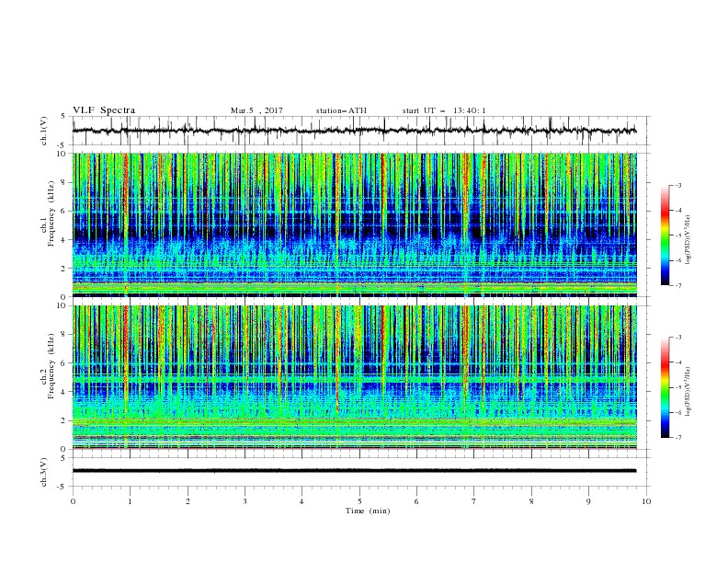Click the time axis tick label "7"
Viewport: 728px width, 563px height.
[474, 501]
